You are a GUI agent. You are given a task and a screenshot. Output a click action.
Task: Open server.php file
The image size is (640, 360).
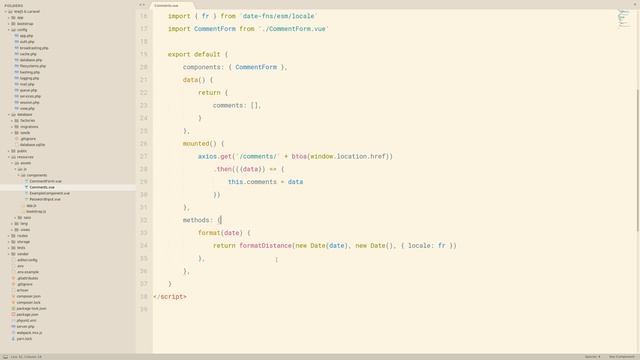click(26, 327)
